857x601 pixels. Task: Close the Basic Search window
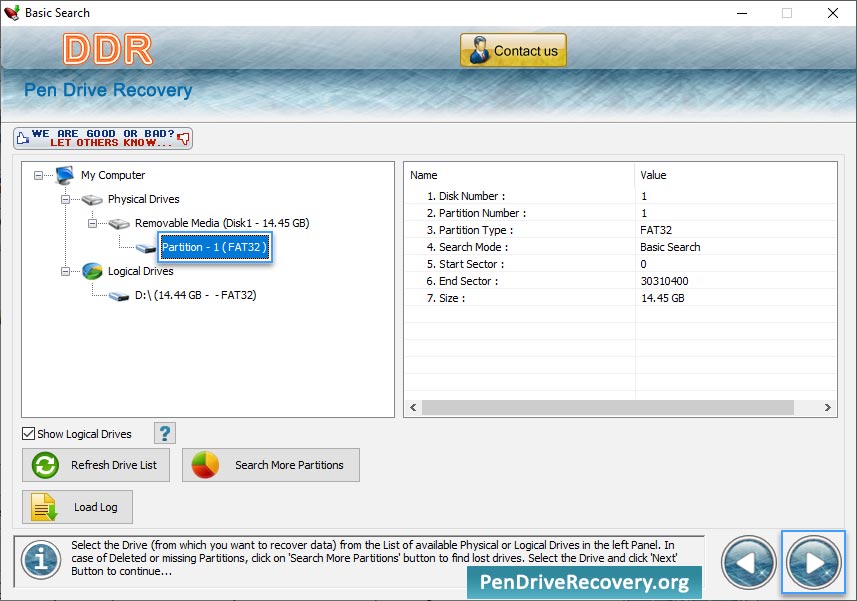point(832,13)
